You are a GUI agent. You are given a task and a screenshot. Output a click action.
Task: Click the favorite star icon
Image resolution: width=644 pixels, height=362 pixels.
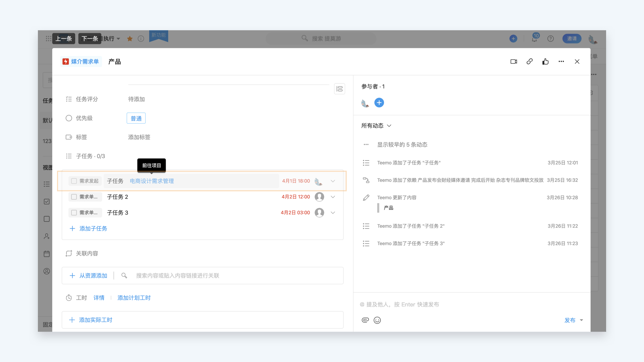(130, 39)
